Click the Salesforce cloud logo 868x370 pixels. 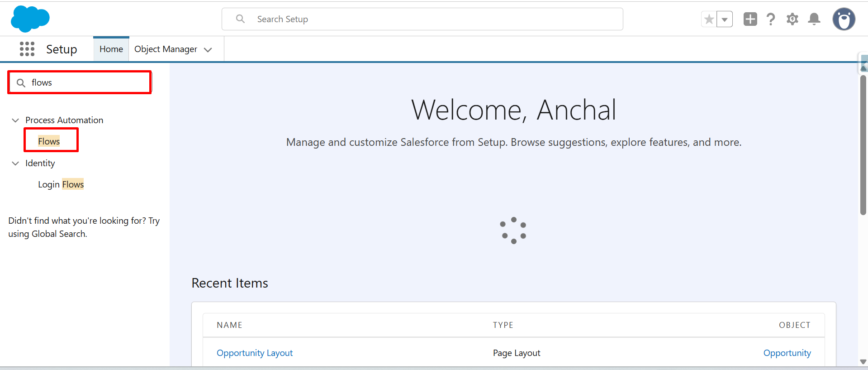(30, 19)
